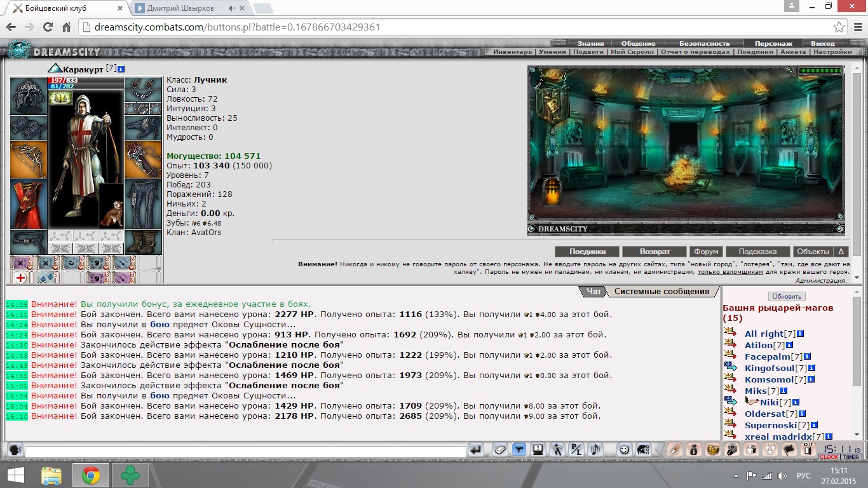Click the EXIT door icon
The image size is (868, 488).
click(x=808, y=449)
